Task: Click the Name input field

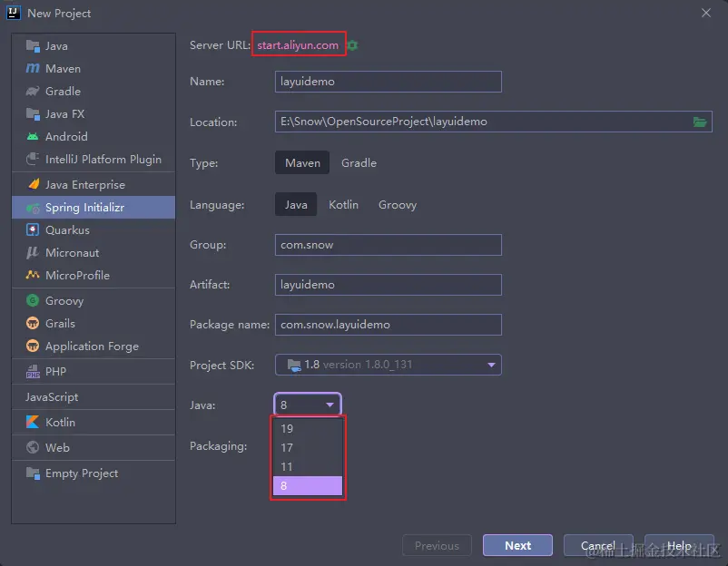Action: pos(389,82)
